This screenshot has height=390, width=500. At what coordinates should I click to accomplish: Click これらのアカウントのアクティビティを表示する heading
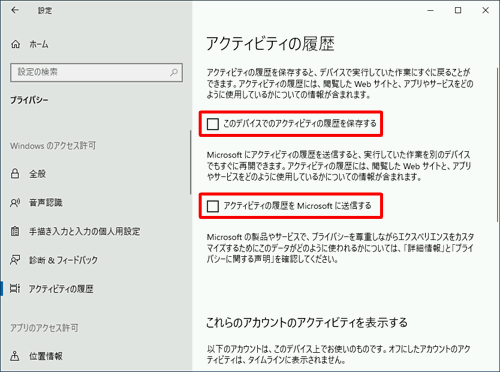pos(307,323)
